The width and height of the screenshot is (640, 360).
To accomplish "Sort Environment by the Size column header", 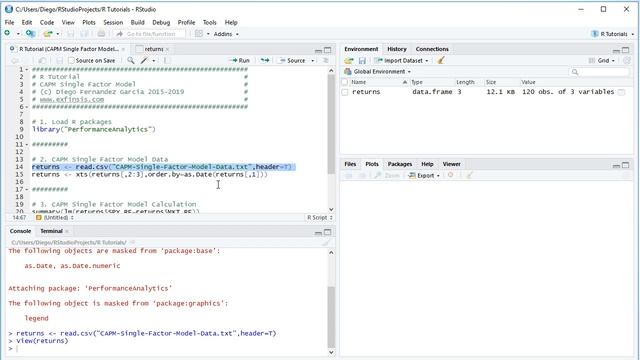I will coord(491,82).
